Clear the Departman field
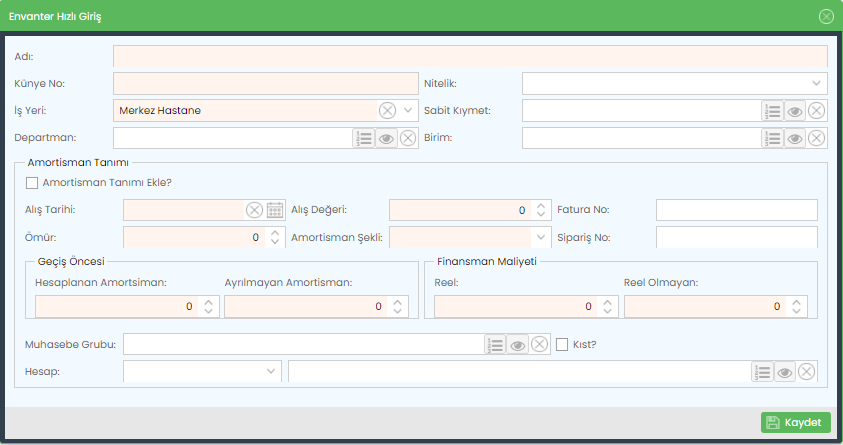The height and width of the screenshot is (445, 843). (x=408, y=138)
